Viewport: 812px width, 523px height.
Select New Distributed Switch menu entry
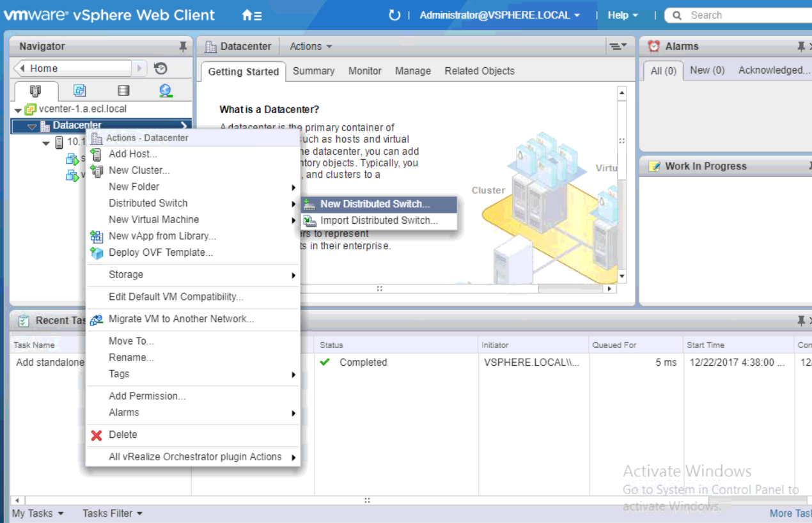375,204
